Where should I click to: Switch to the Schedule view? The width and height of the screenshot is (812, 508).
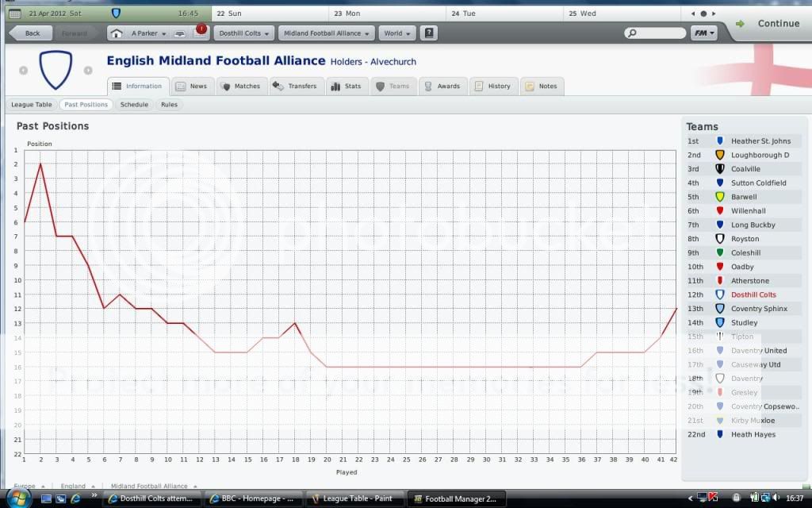click(134, 105)
